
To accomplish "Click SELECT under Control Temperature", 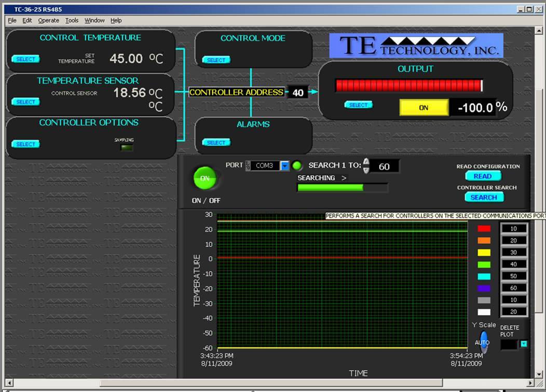I will tap(25, 59).
